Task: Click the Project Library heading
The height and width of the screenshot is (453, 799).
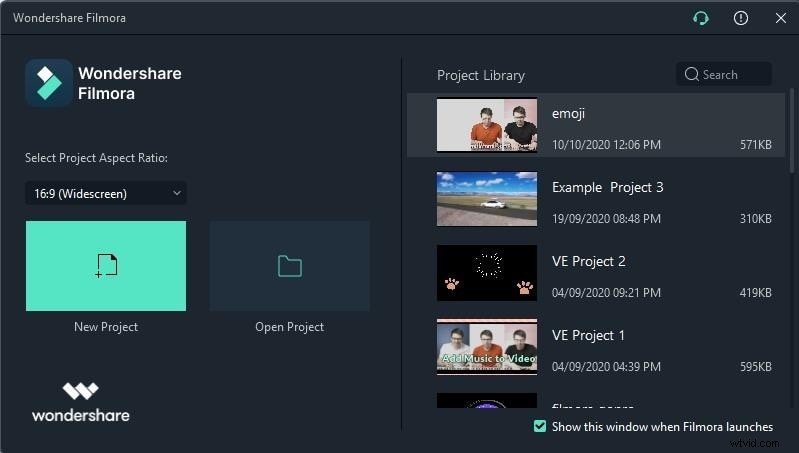Action: (x=481, y=75)
